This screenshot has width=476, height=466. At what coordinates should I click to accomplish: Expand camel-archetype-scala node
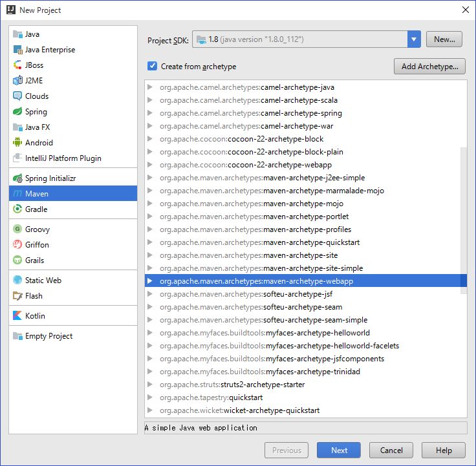(149, 100)
